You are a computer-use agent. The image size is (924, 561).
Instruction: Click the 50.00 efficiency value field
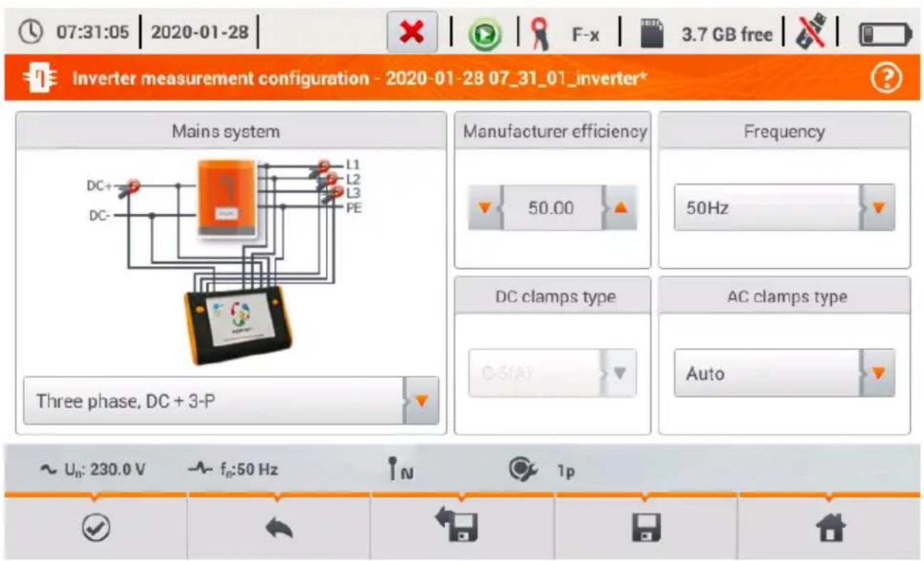(552, 208)
